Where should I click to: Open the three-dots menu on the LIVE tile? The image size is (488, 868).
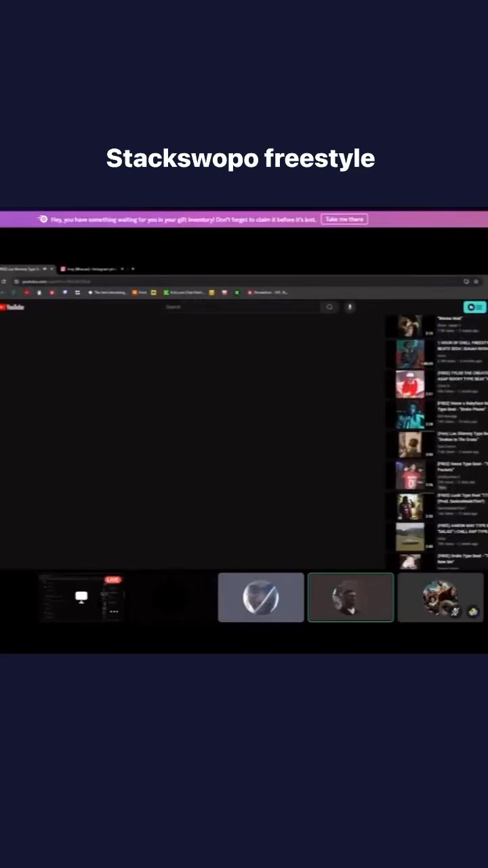coord(113,611)
